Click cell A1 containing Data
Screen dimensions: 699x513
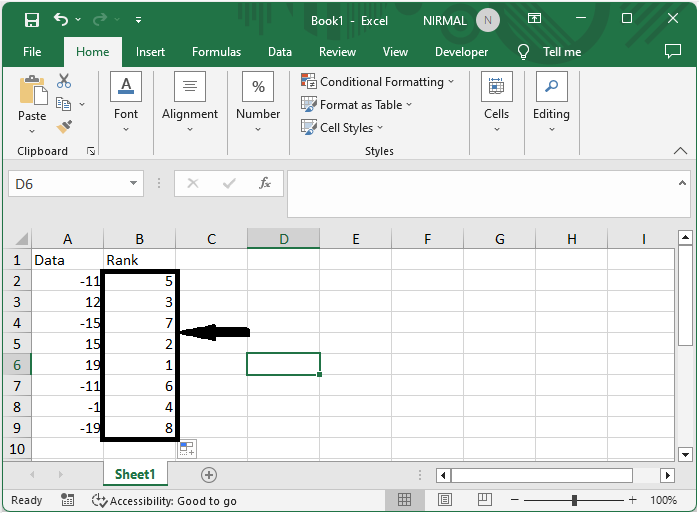coord(67,260)
